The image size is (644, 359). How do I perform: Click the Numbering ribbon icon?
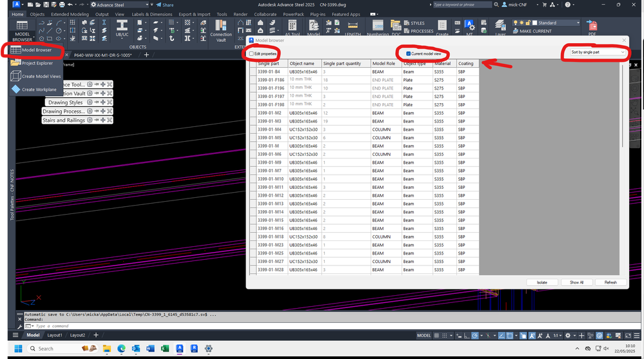tap(378, 26)
